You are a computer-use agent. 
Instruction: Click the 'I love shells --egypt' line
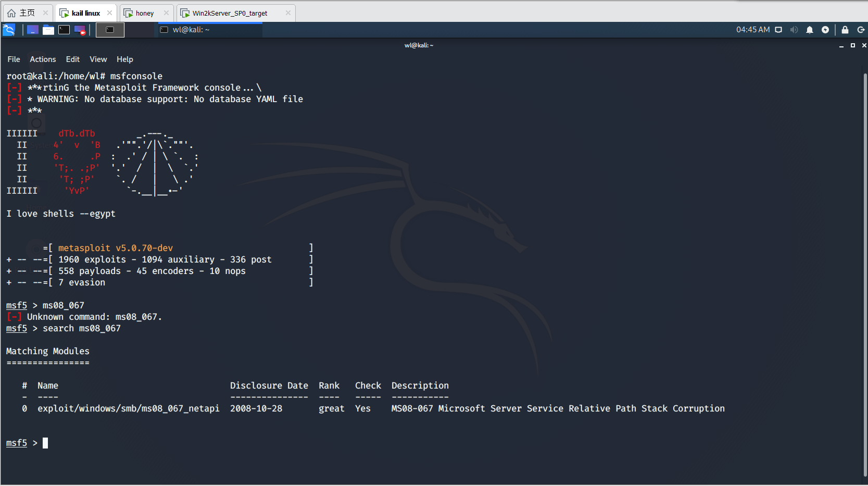point(61,214)
